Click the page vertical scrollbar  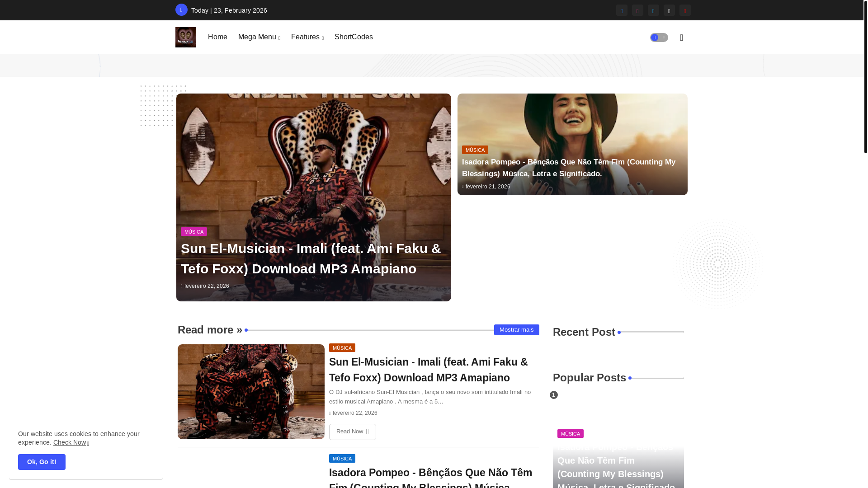tap(866, 77)
